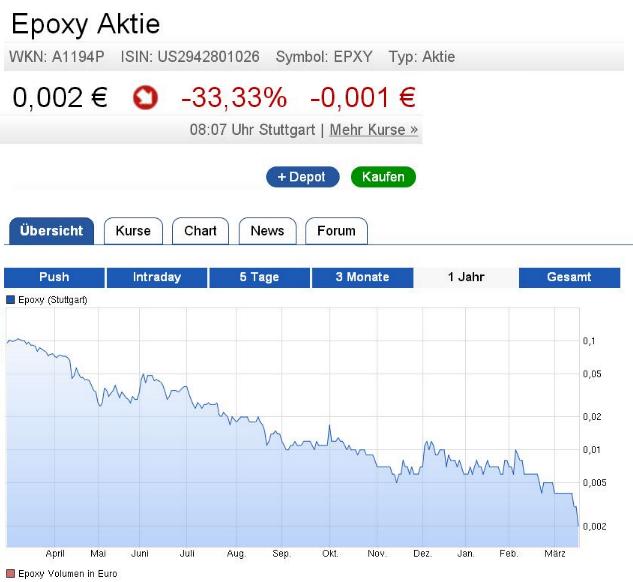Viewport: 633px width, 582px height.
Task: Go to the Forum tab
Action: (336, 231)
